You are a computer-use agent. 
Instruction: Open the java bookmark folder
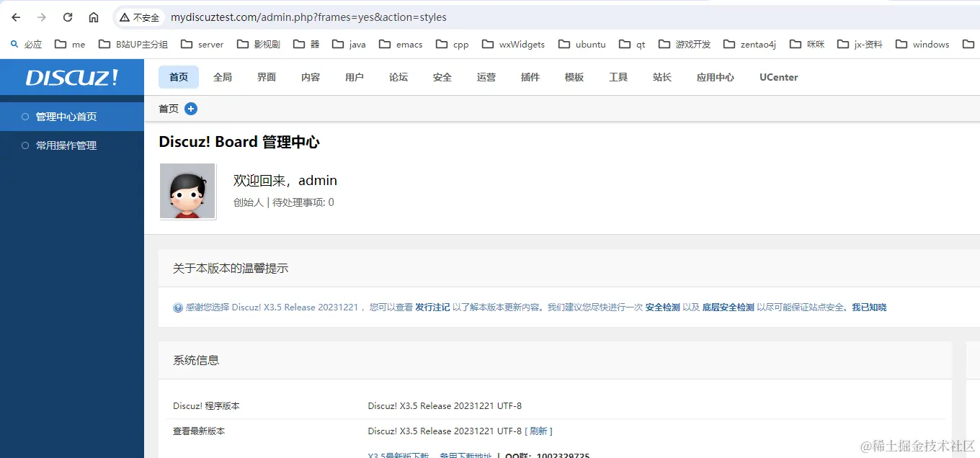pyautogui.click(x=349, y=44)
